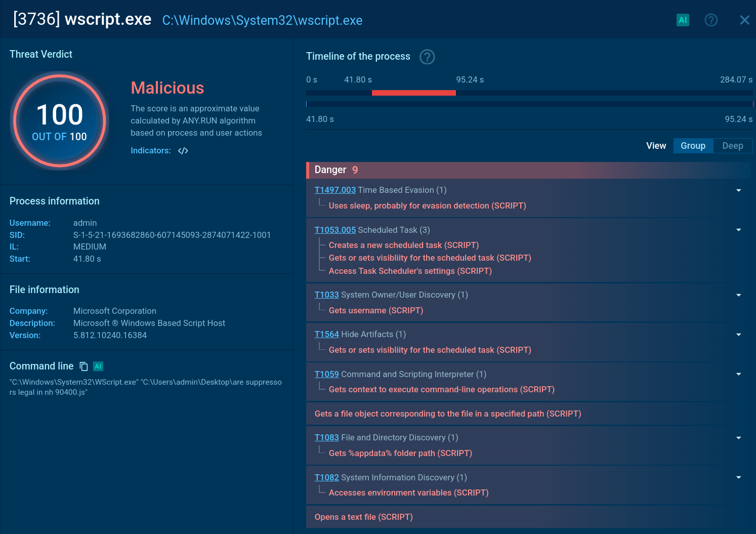Open the T1033 technique link
756x534 pixels.
[326, 295]
